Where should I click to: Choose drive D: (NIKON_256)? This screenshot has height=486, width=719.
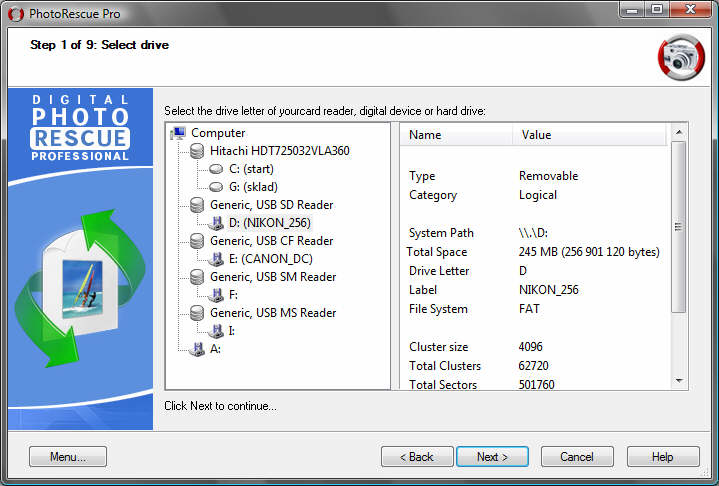pos(270,223)
